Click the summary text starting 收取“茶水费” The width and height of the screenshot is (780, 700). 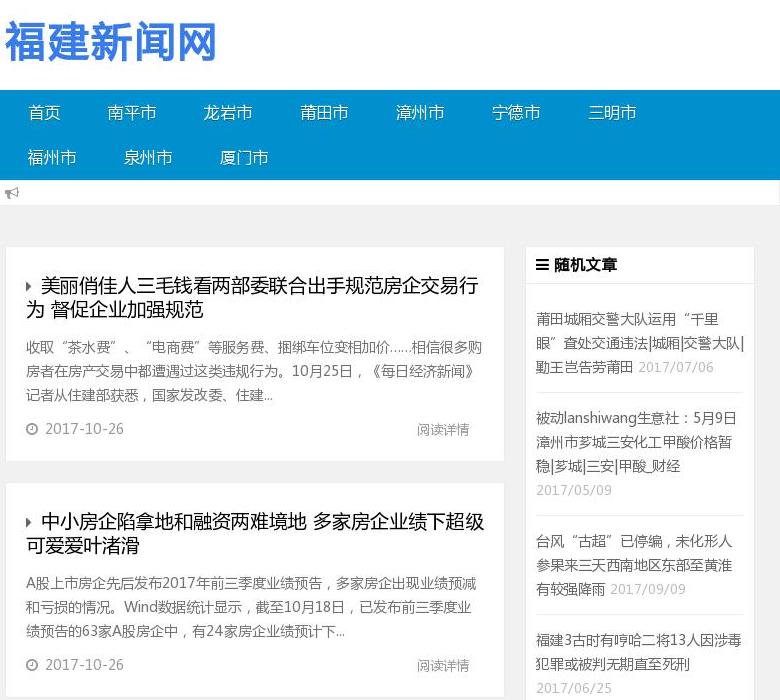pos(254,371)
